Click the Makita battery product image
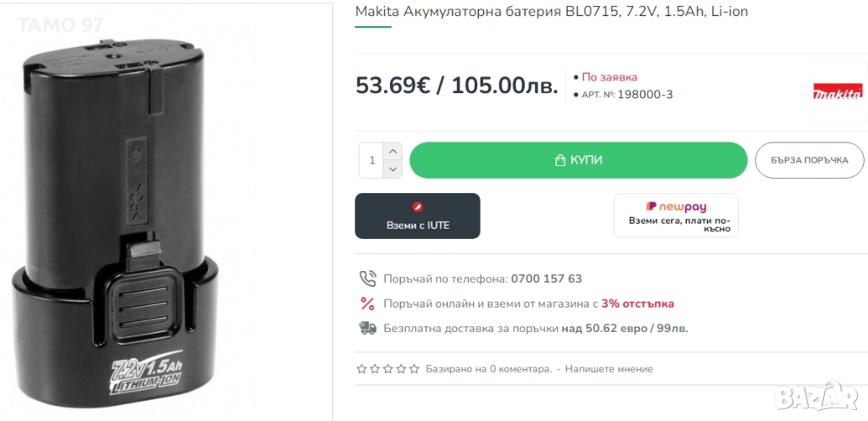The height and width of the screenshot is (421, 868). click(x=118, y=229)
